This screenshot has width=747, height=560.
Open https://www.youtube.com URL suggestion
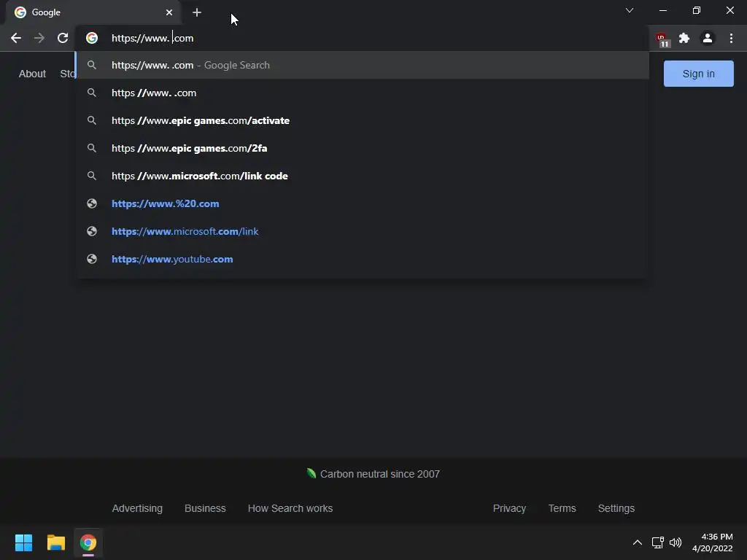[362, 259]
